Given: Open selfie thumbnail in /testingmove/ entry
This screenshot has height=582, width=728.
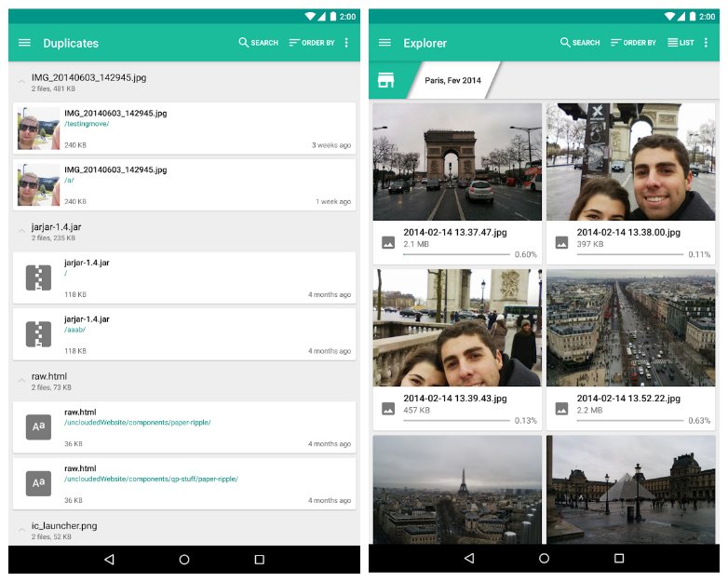Looking at the screenshot, I should tap(38, 129).
